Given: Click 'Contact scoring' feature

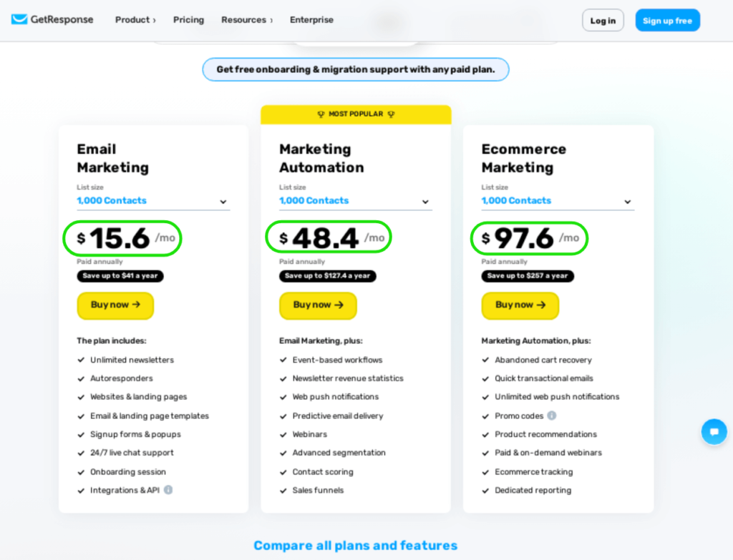Looking at the screenshot, I should pos(323,472).
